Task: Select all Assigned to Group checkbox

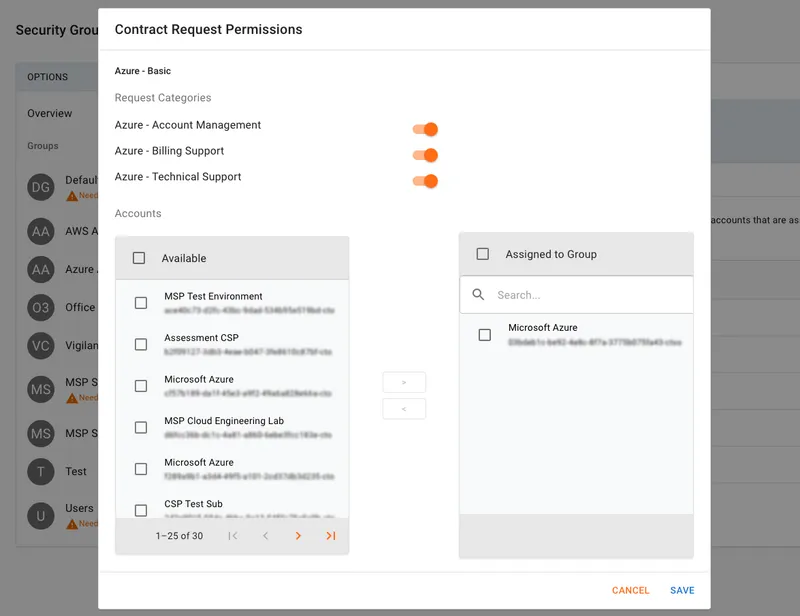Action: [x=483, y=254]
